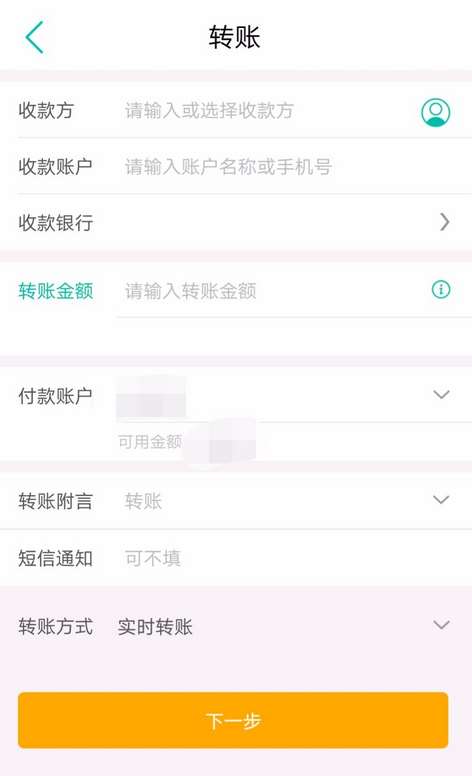Click the 下一步 orange button
The image size is (472, 776).
point(233,720)
